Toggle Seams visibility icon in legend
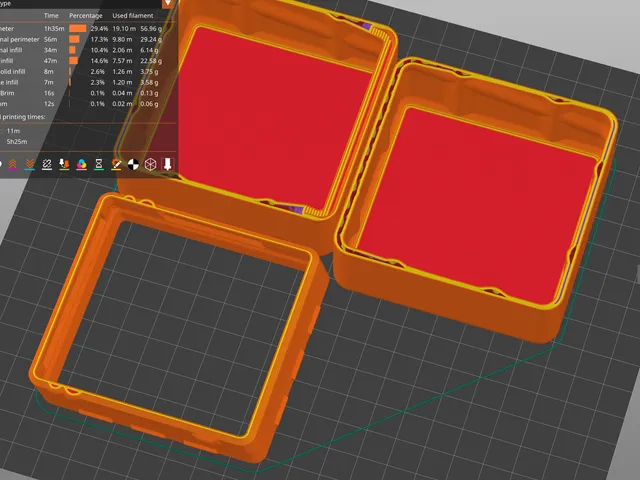Viewport: 640px width, 480px height. coord(47,164)
